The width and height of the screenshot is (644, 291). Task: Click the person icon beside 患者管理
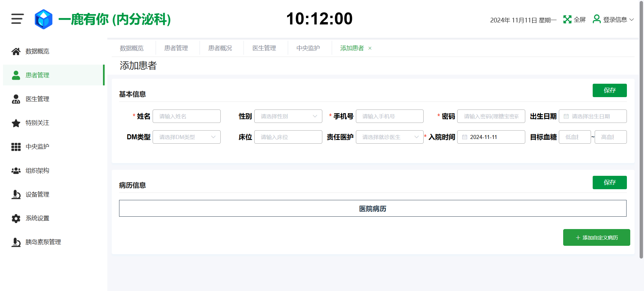coord(16,75)
